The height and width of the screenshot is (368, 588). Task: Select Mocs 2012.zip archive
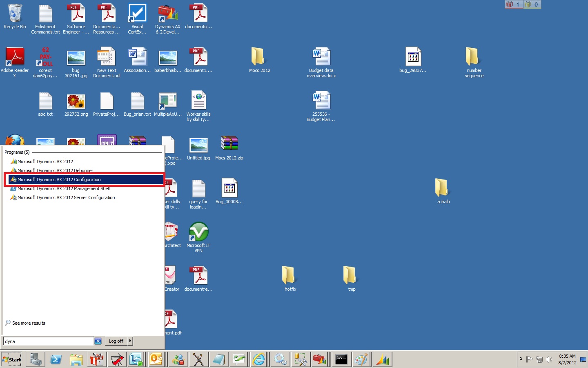(229, 148)
